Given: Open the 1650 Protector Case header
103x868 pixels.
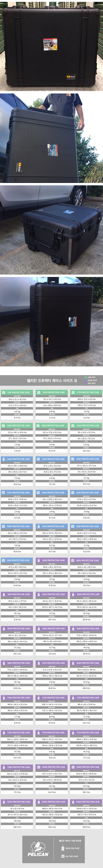Looking at the screenshot, I should click(x=51, y=628).
